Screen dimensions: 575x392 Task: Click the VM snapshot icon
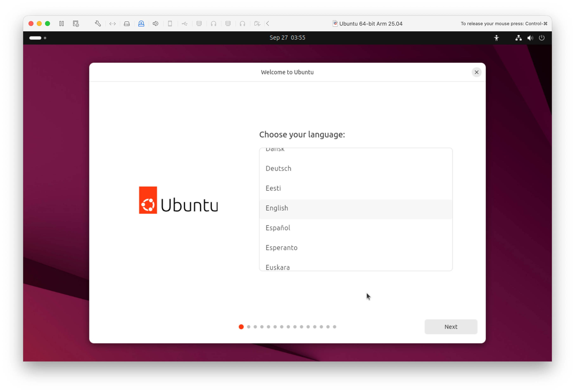point(76,24)
